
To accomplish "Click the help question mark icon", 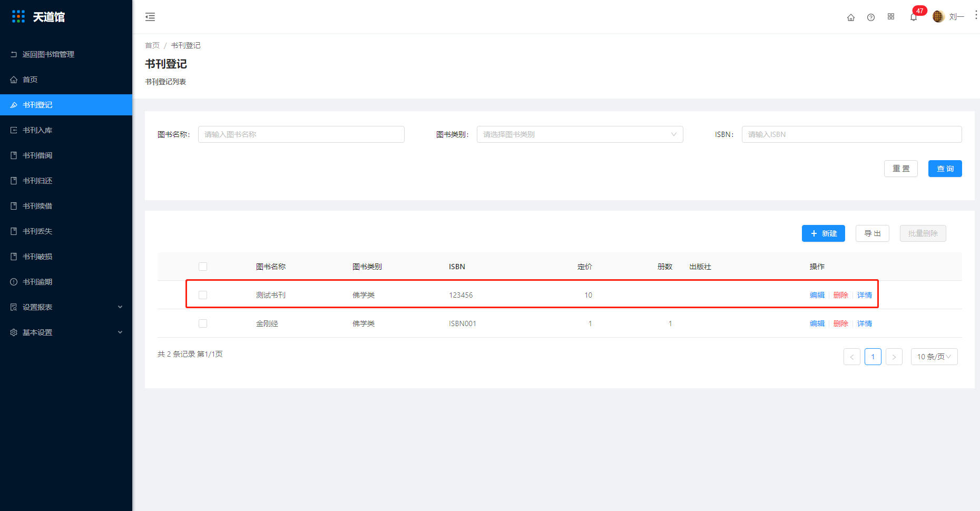I will [x=871, y=17].
